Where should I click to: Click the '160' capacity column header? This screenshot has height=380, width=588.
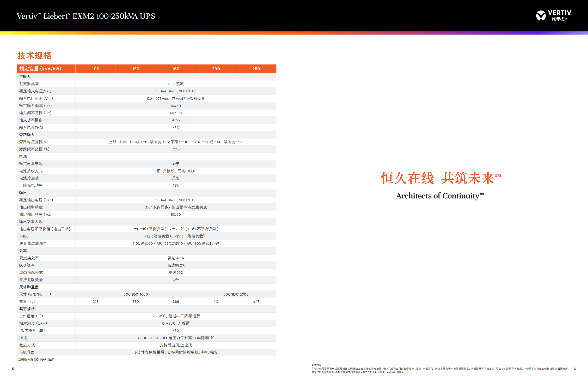click(x=176, y=69)
